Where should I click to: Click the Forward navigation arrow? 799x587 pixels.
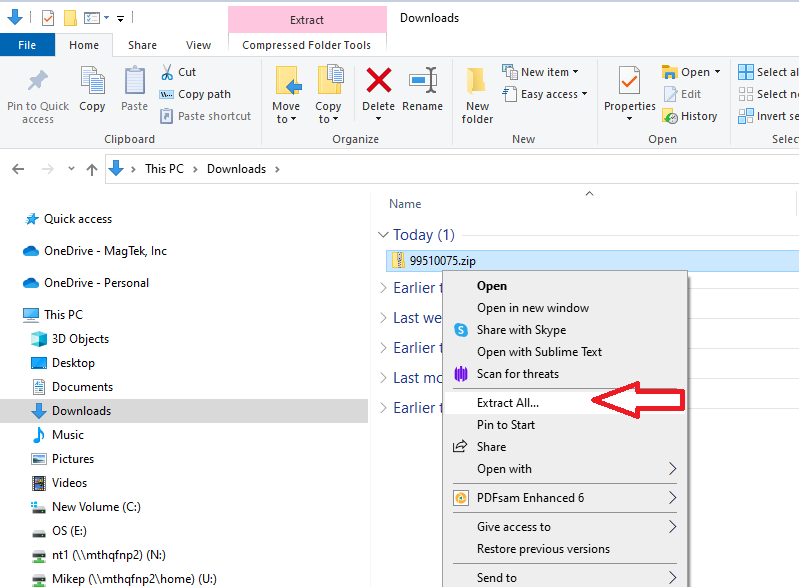(47, 169)
